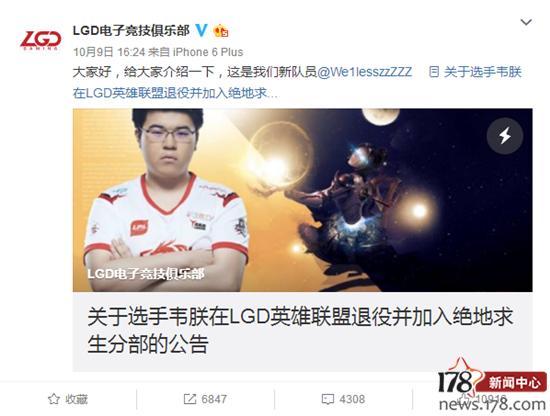Viewport: 550px width, 416px height.
Task: Open the LGD Gaming avatar logo
Action: 40,40
